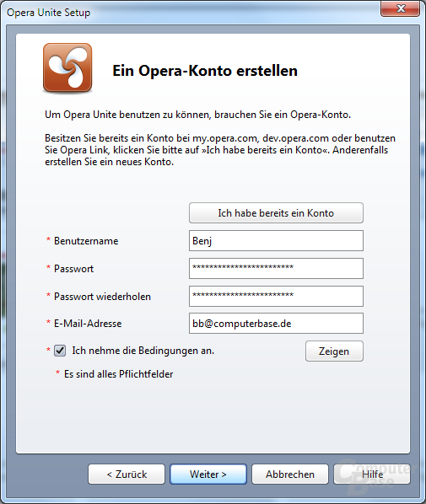
Task: Click the 'Passwort wiederholen' label
Action: (x=102, y=297)
